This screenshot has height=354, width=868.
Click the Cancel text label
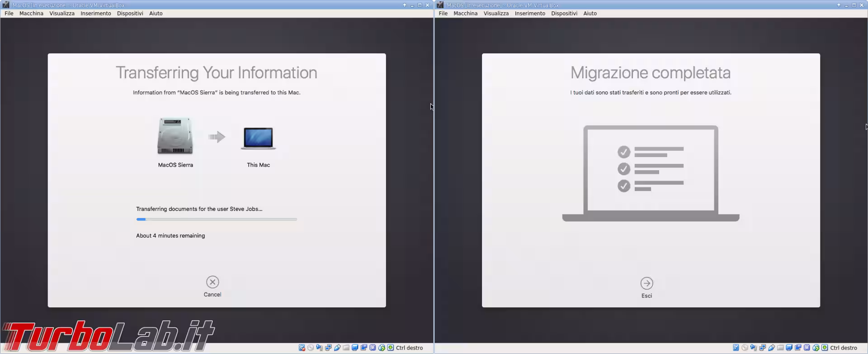[212, 294]
